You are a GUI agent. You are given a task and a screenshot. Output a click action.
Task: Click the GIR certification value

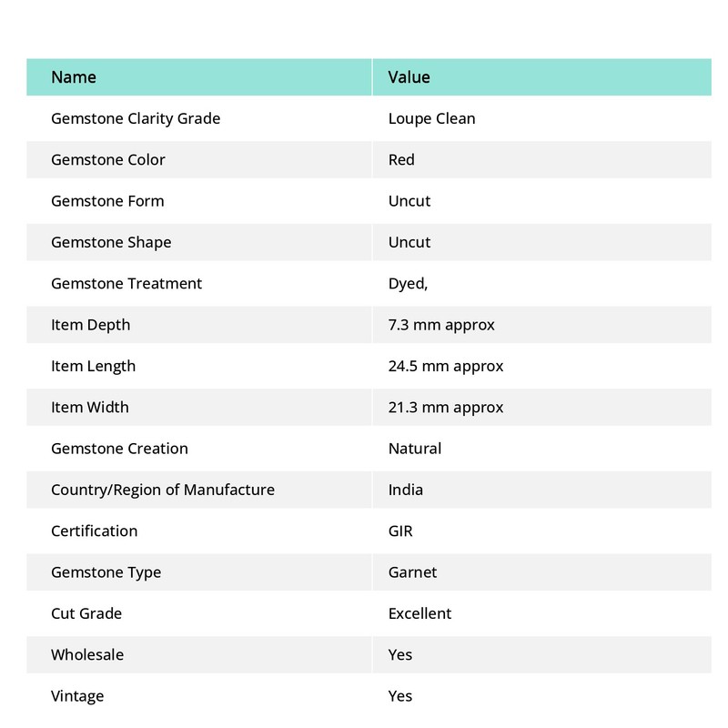[400, 531]
